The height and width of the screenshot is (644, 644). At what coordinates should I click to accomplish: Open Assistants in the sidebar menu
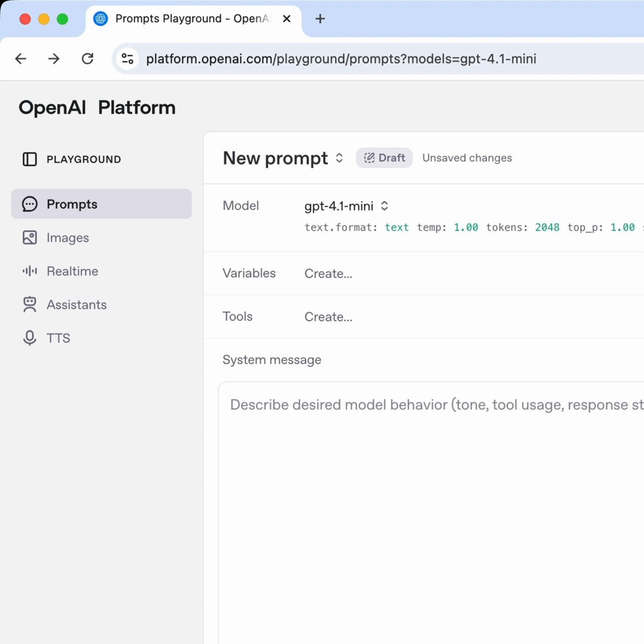click(76, 305)
